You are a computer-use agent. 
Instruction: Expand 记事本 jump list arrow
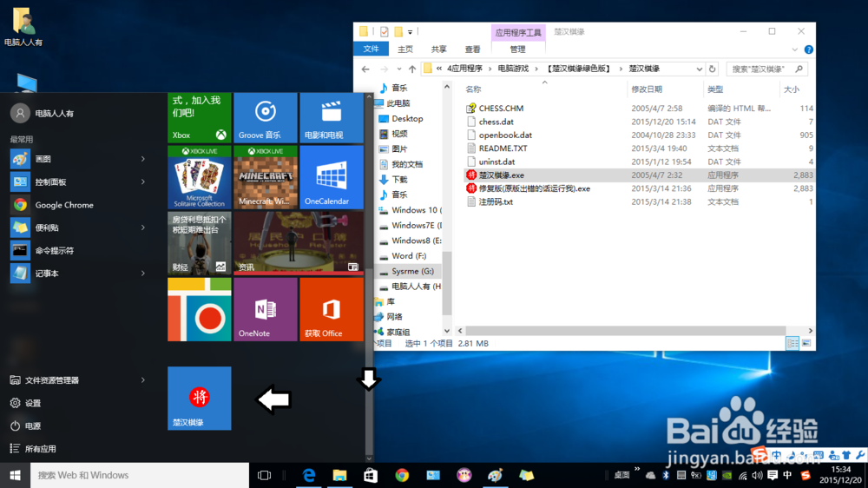(143, 273)
